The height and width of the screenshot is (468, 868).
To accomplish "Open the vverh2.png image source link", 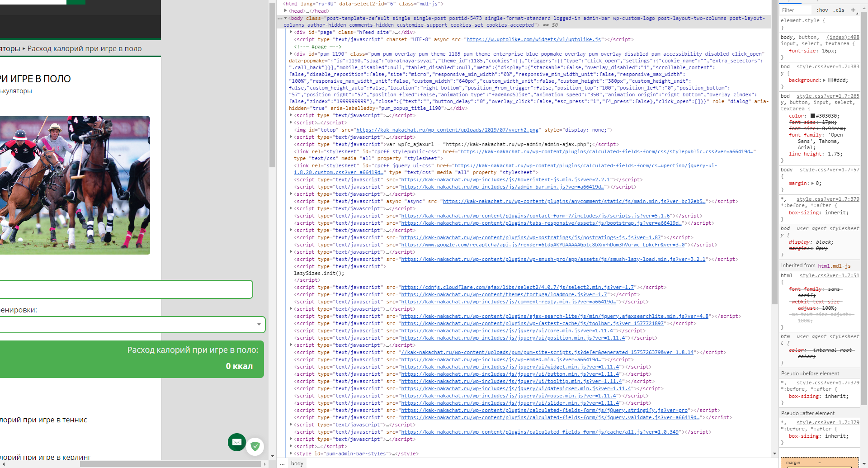I will click(447, 130).
